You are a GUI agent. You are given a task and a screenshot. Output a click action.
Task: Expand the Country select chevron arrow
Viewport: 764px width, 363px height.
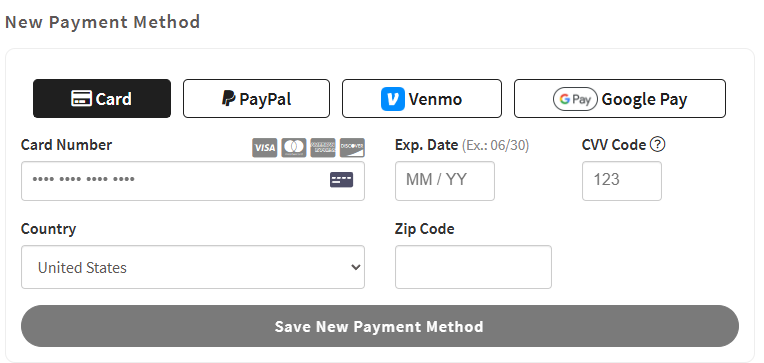[356, 267]
